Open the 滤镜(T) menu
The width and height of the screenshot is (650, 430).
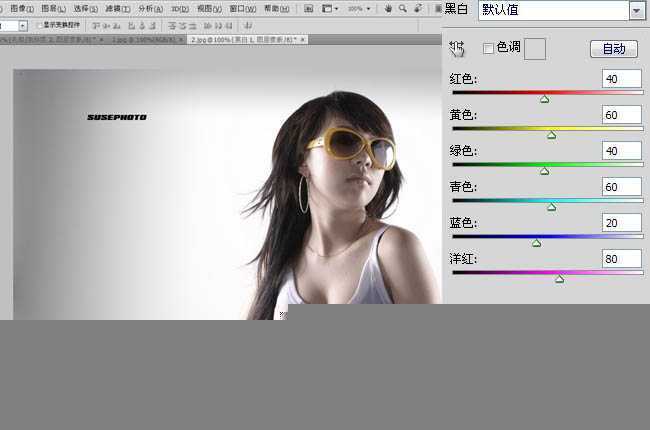tap(118, 9)
